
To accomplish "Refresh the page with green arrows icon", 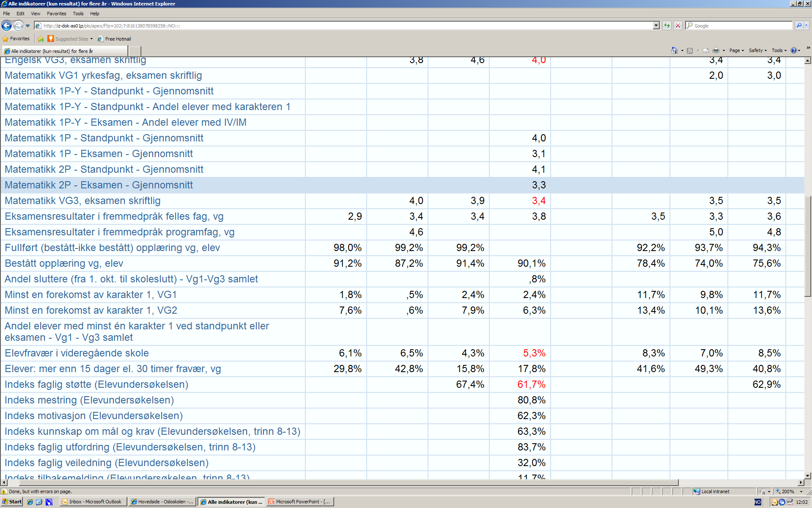I will pyautogui.click(x=667, y=26).
